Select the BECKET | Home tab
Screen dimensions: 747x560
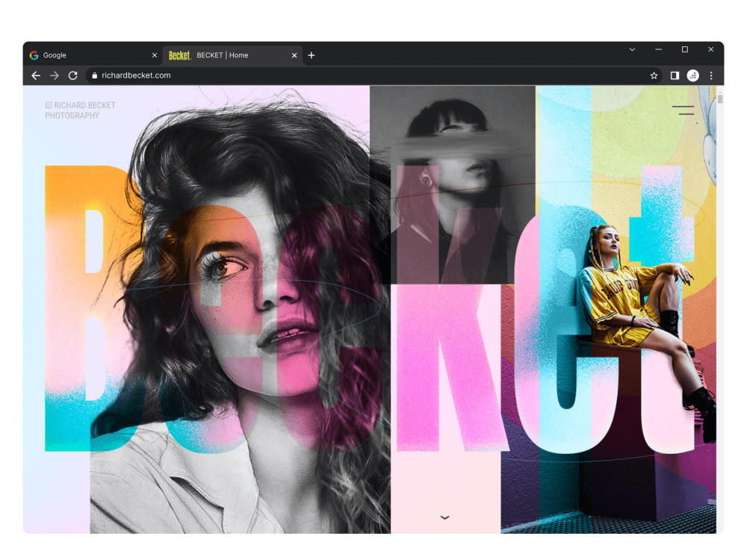232,55
